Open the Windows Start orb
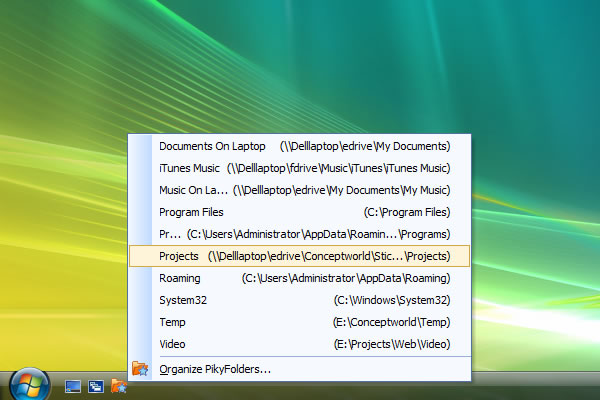Screen dimensions: 600x400 tap(29, 384)
